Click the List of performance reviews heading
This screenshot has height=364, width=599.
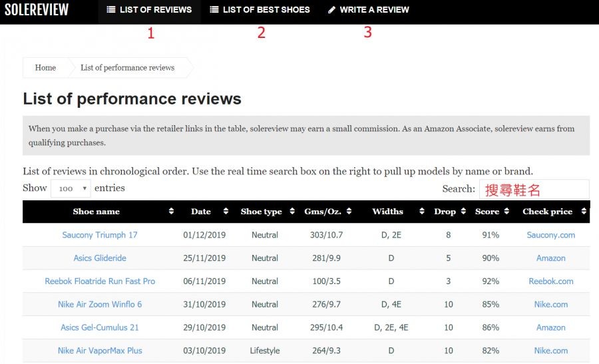(132, 98)
